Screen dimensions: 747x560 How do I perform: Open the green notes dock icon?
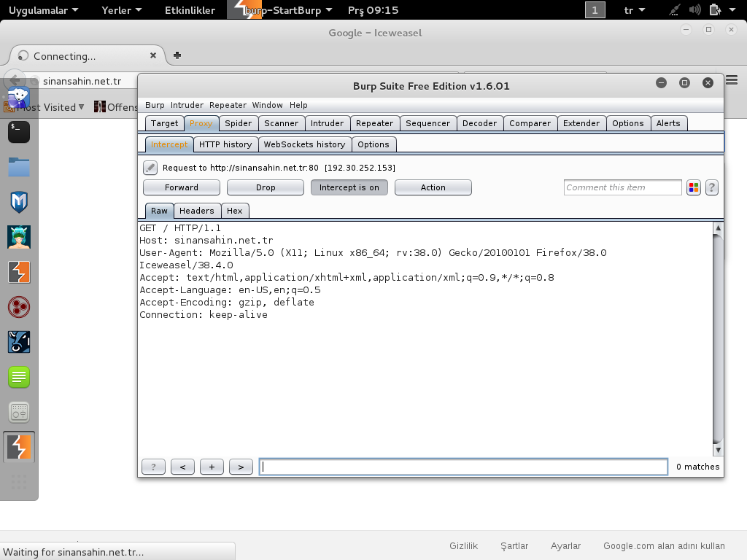tap(19, 377)
